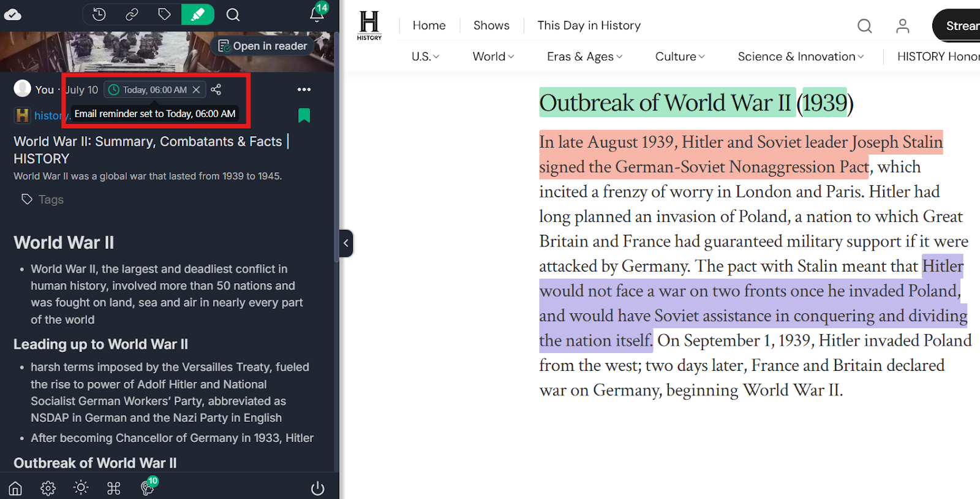Toggle the green highlighter tool

point(198,15)
